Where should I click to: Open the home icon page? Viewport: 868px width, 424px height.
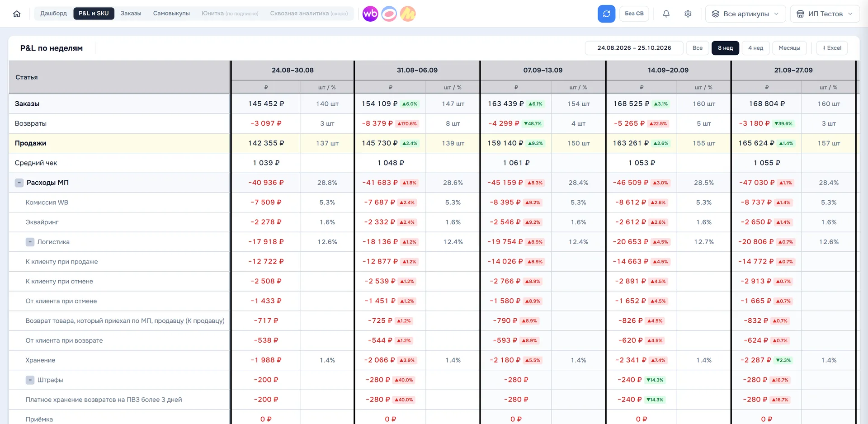pos(17,14)
